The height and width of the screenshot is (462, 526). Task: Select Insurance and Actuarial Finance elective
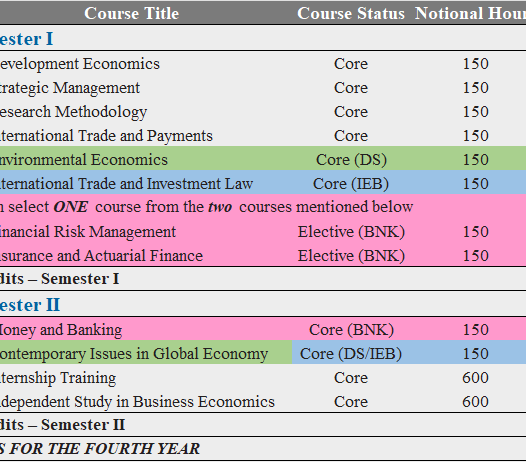point(101,256)
